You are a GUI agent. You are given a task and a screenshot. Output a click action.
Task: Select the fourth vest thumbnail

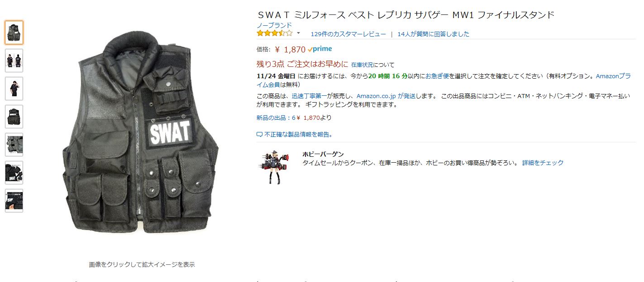coord(14,117)
